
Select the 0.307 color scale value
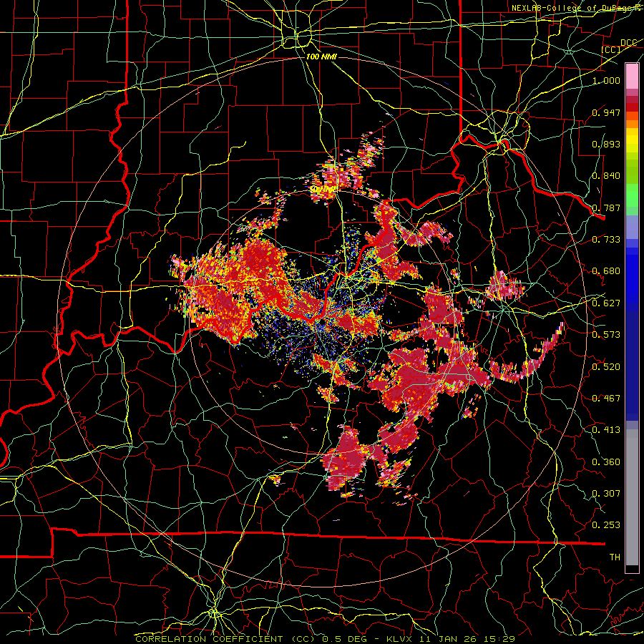click(606, 493)
